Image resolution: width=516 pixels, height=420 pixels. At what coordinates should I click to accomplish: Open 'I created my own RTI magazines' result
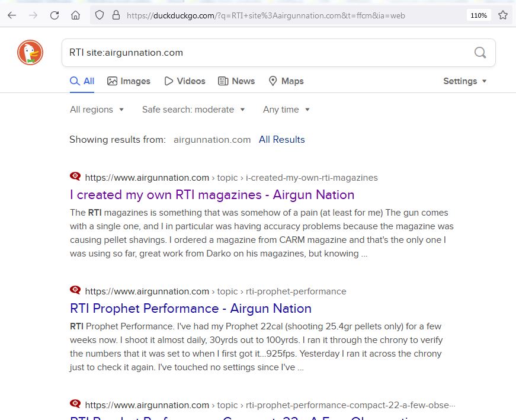pyautogui.click(x=212, y=195)
